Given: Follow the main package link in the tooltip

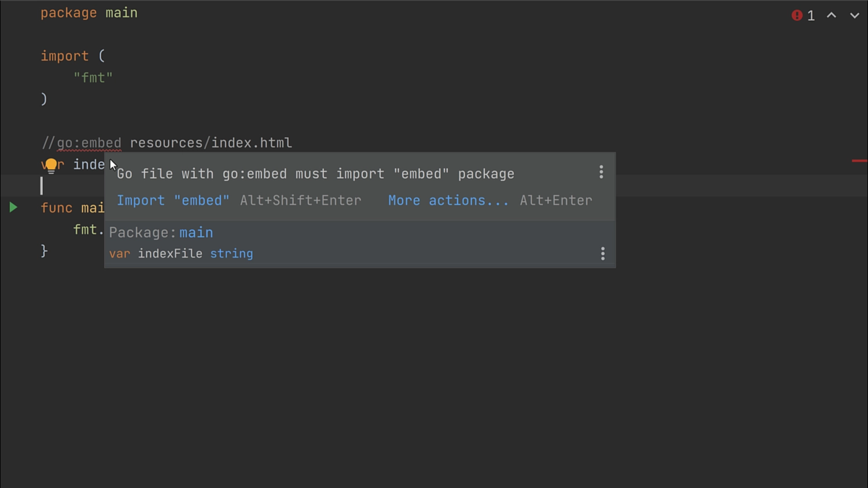Looking at the screenshot, I should pos(196,233).
